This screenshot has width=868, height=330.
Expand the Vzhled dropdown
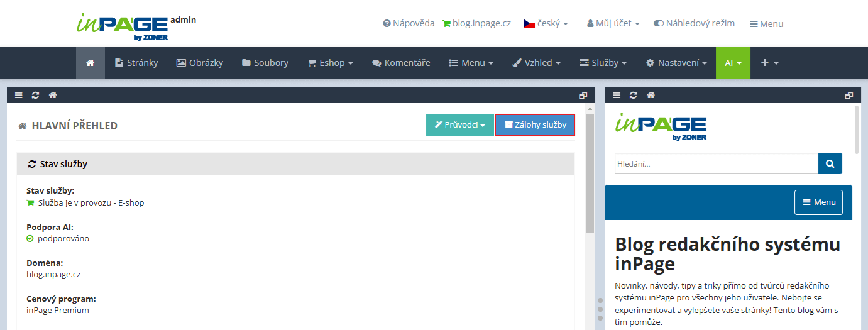(536, 63)
